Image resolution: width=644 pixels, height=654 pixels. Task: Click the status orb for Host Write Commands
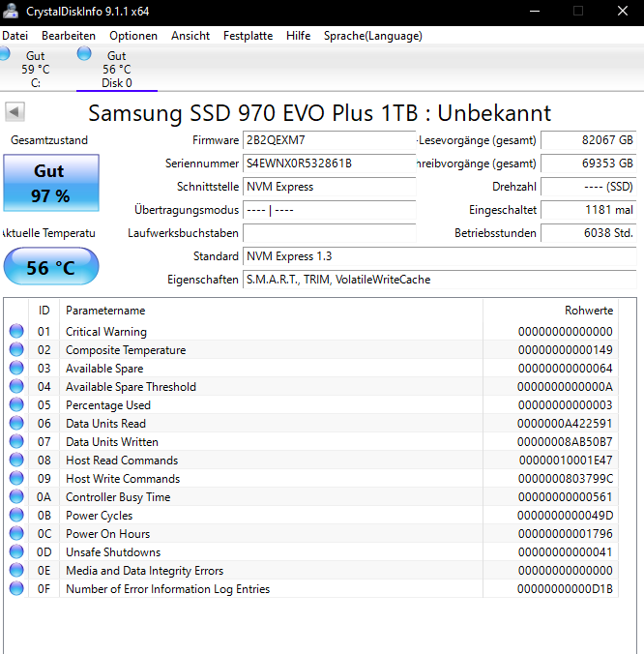tap(16, 478)
